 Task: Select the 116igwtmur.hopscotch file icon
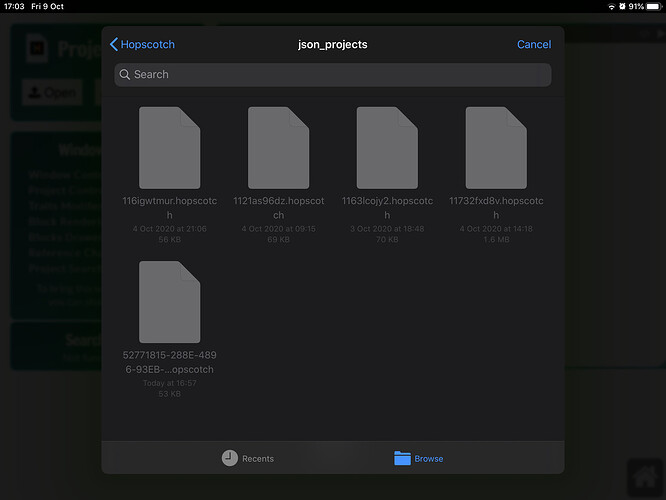pyautogui.click(x=169, y=147)
